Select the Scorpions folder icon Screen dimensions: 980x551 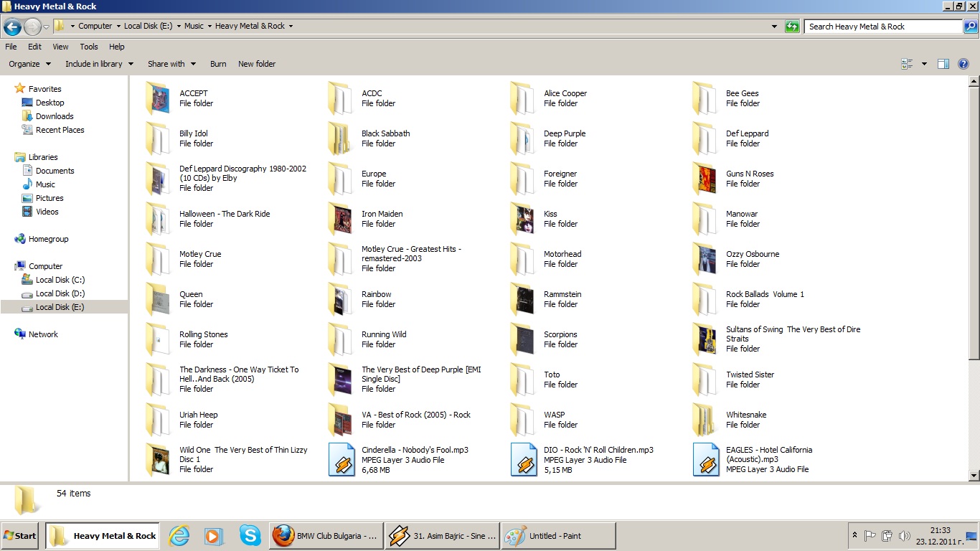(522, 339)
